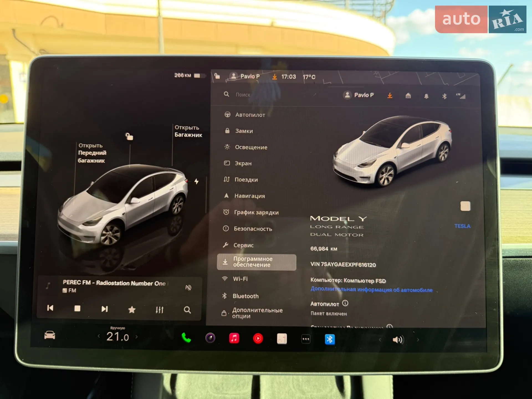
Task: Open the Safety (Безопасность) menu
Action: [x=247, y=229]
